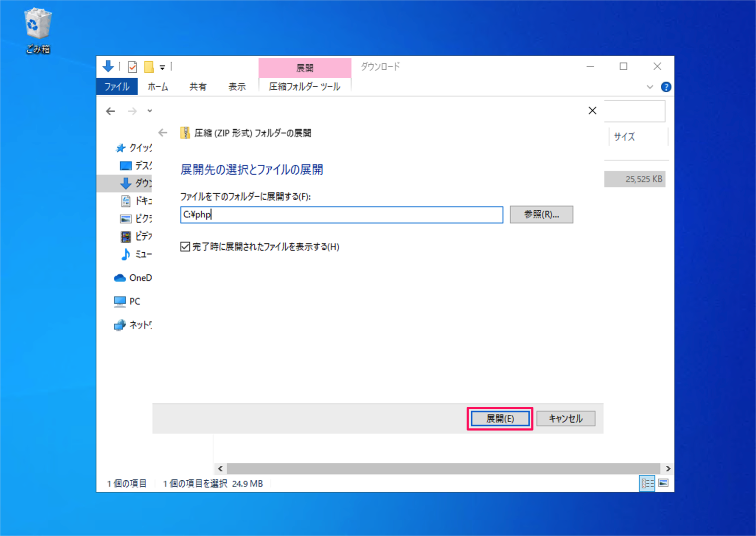The height and width of the screenshot is (536, 756).
Task: Click inside the C:¥php path field
Action: (343, 215)
